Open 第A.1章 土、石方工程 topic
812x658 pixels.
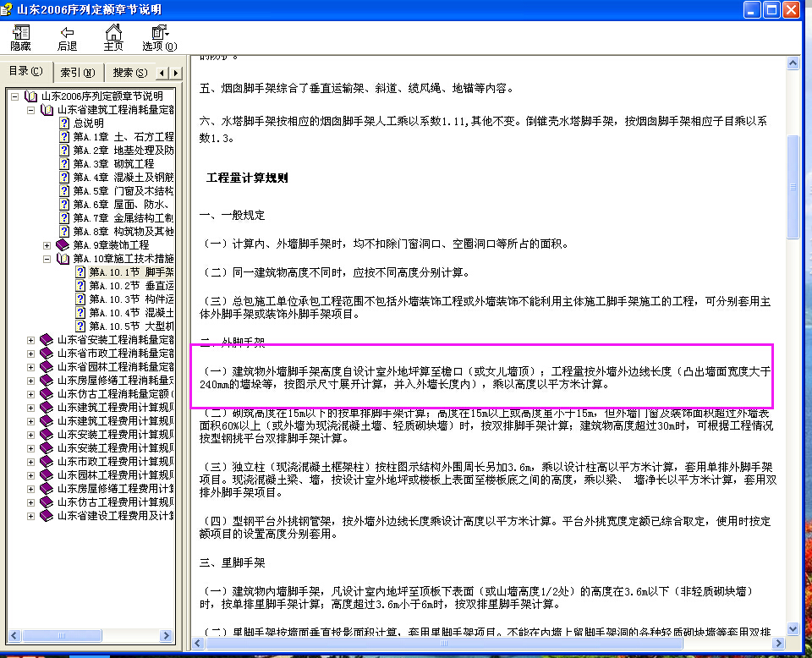[x=123, y=137]
